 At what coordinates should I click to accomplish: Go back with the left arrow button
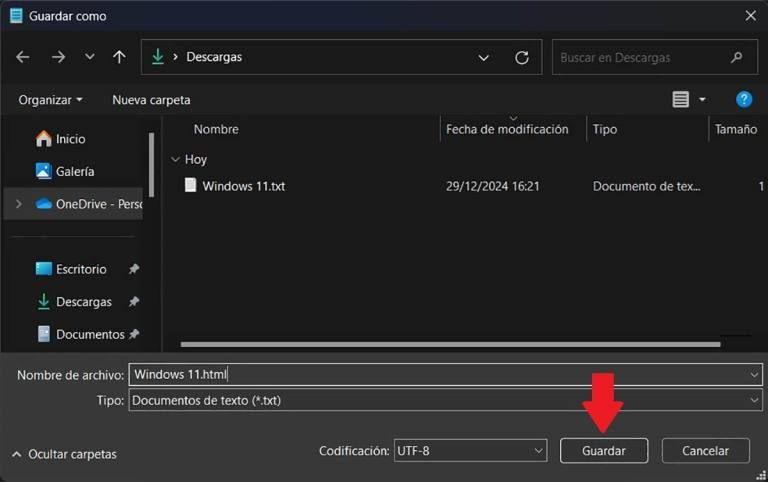pyautogui.click(x=23, y=57)
